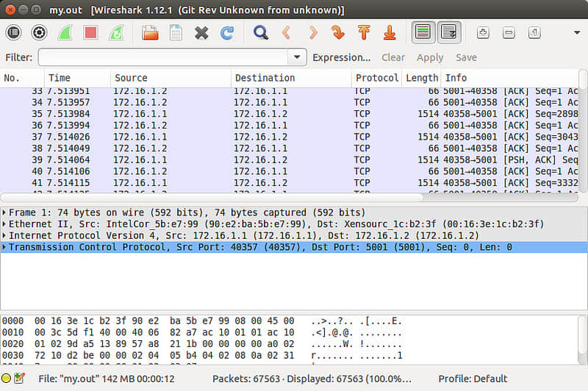Open the filter history dropdown arrow
The image size is (588, 391).
click(297, 57)
